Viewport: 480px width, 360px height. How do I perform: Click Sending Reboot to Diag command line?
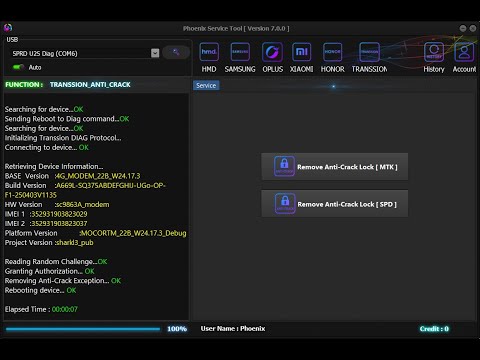(67, 119)
